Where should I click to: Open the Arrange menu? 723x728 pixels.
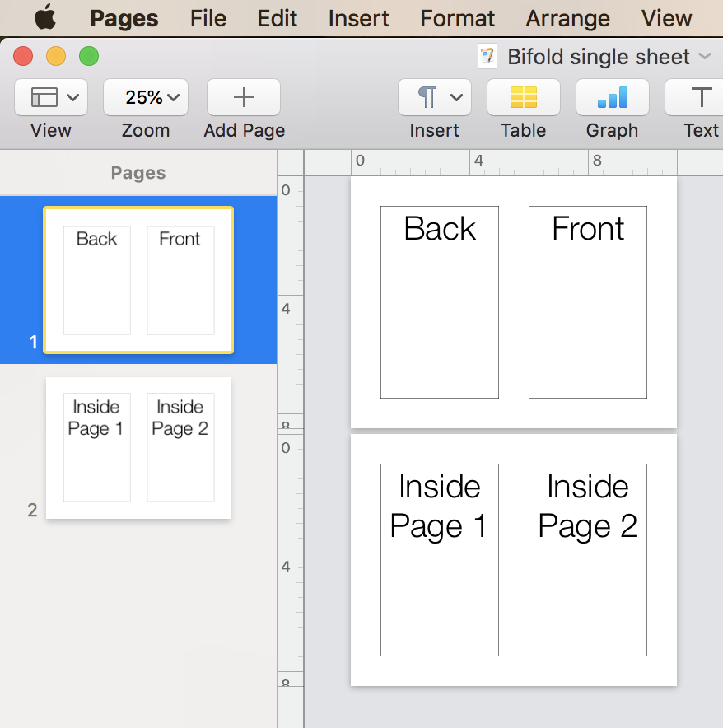568,19
